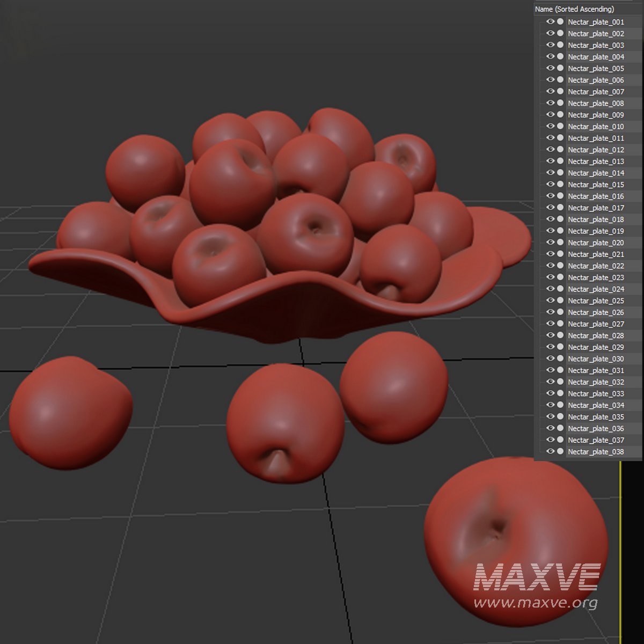Click the object type icon for Nectar_plate_011

(x=560, y=138)
